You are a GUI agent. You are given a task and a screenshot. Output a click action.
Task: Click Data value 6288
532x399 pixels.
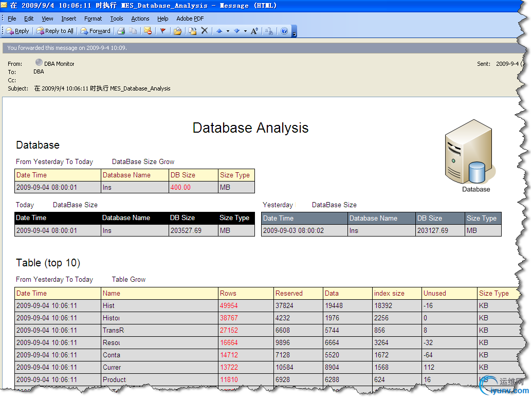332,379
